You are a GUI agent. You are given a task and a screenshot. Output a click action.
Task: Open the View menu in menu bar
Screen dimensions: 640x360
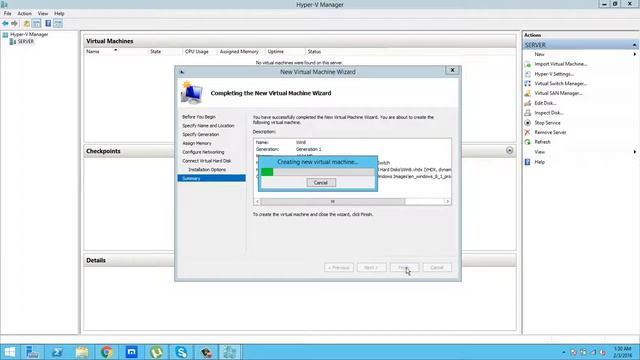pos(43,13)
